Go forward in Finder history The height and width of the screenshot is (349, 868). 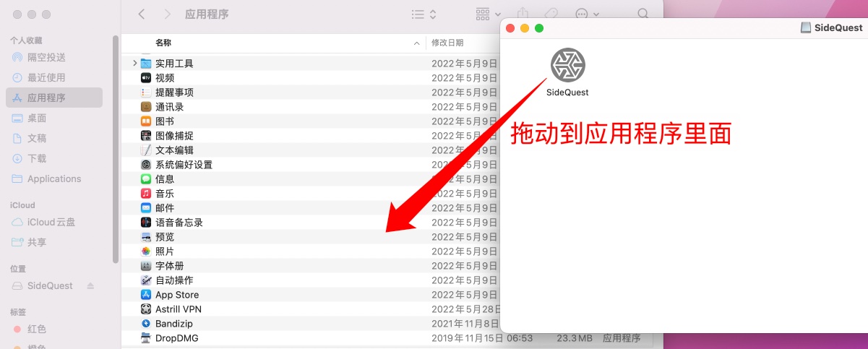(168, 14)
